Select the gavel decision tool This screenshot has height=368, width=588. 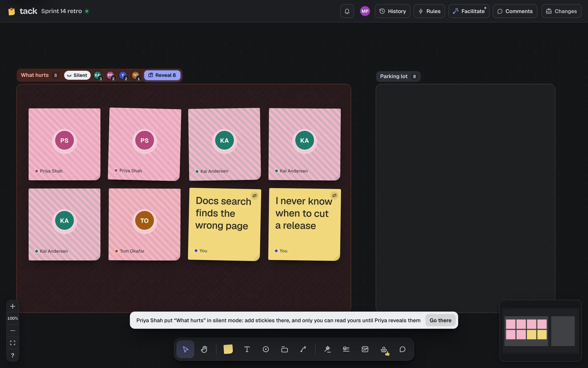point(327,349)
